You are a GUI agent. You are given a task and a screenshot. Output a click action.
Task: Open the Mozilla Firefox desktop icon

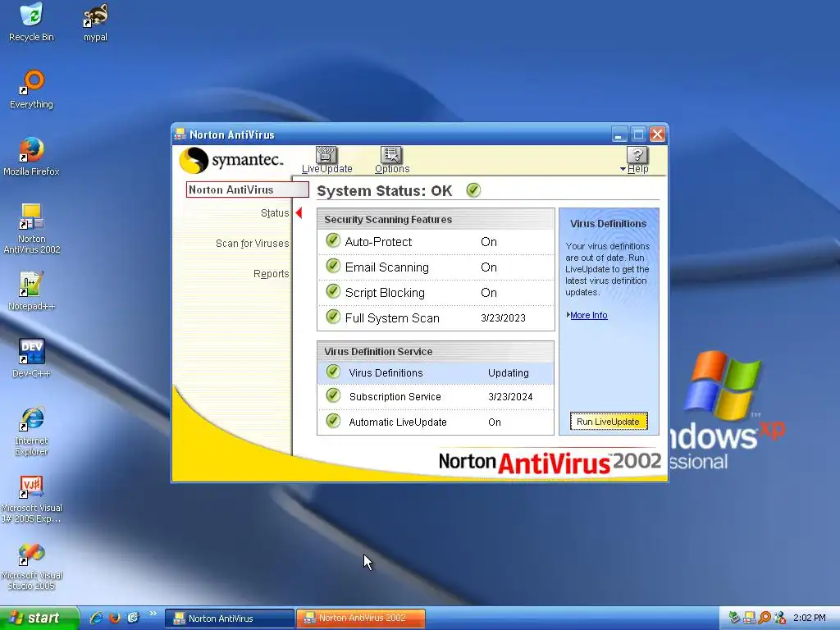click(32, 157)
